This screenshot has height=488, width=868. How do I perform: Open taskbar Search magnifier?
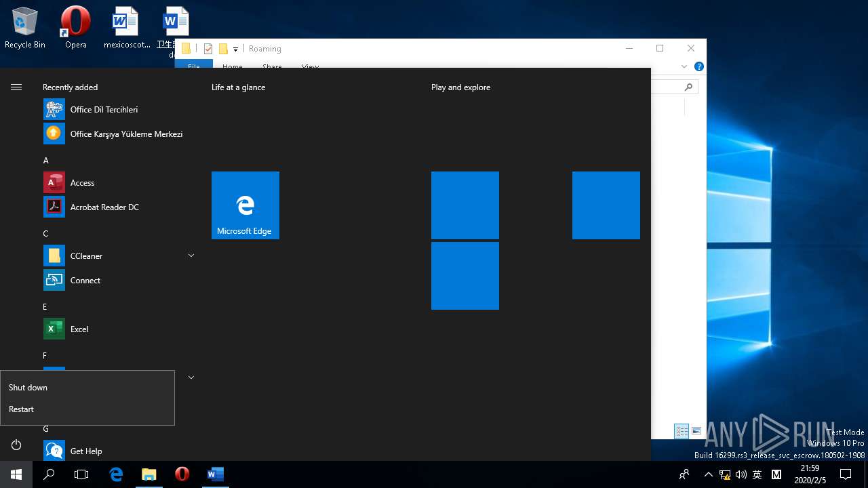(49, 474)
